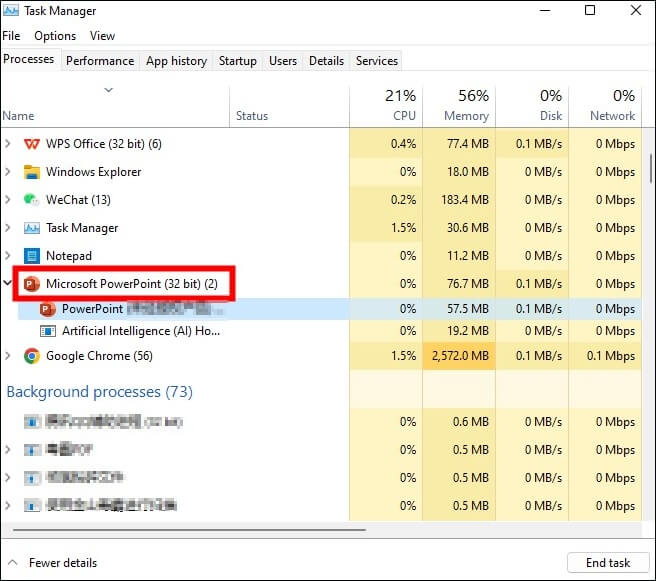Click the sort chevron above the Name column
Image resolution: width=656 pixels, height=581 pixels.
point(108,90)
